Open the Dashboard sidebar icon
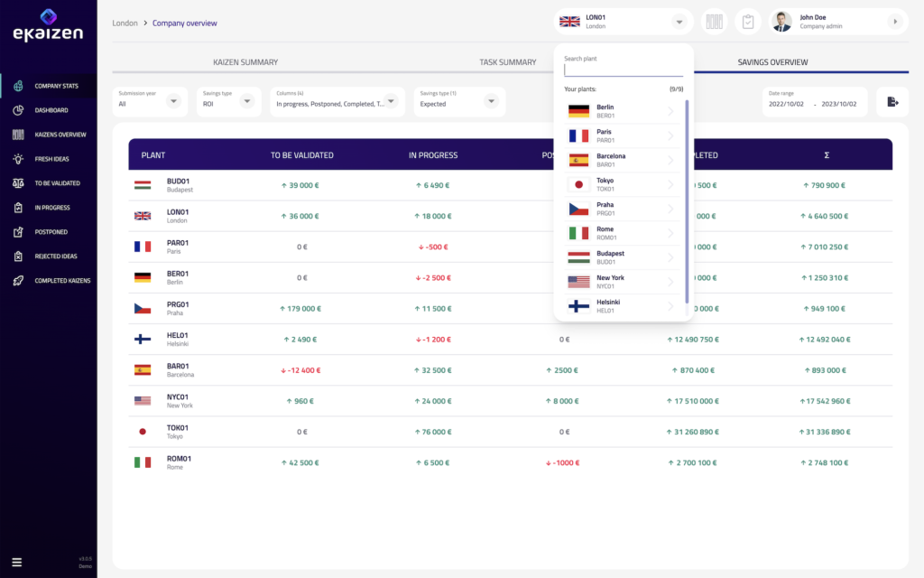This screenshot has height=578, width=924. tap(18, 110)
